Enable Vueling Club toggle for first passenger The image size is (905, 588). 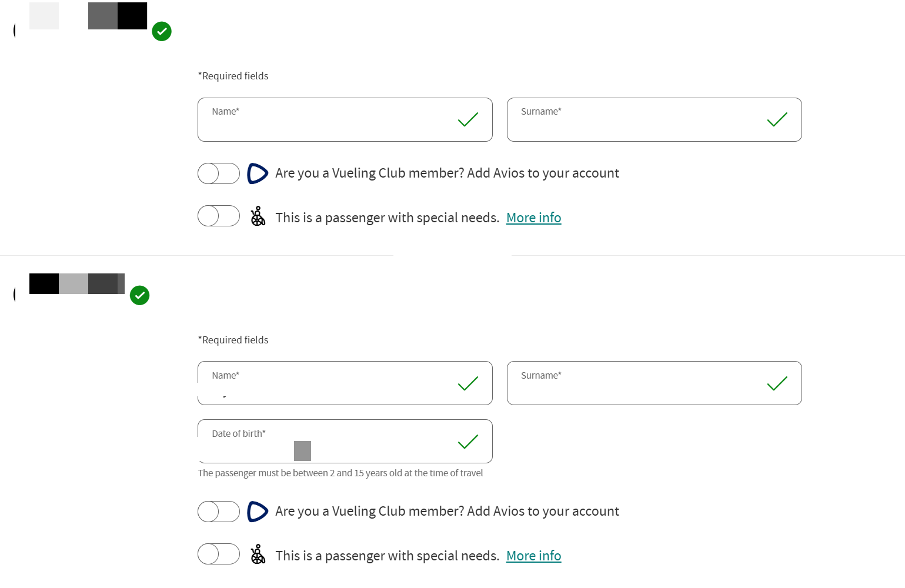pyautogui.click(x=219, y=173)
